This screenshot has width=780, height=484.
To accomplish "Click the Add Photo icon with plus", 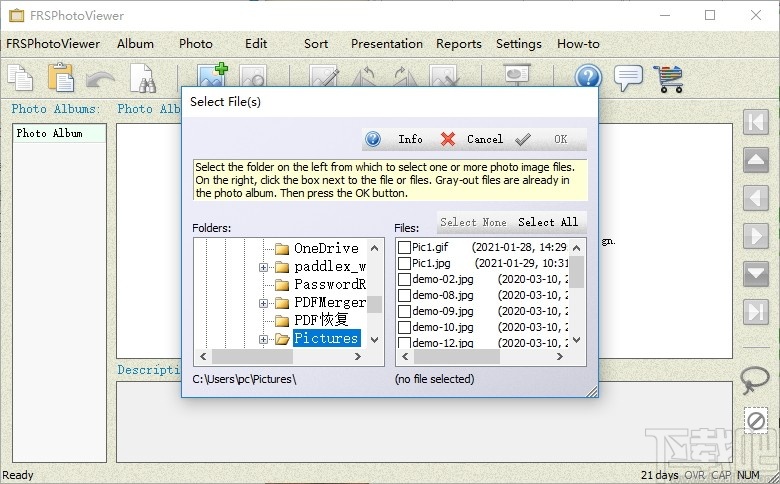I will click(x=212, y=76).
